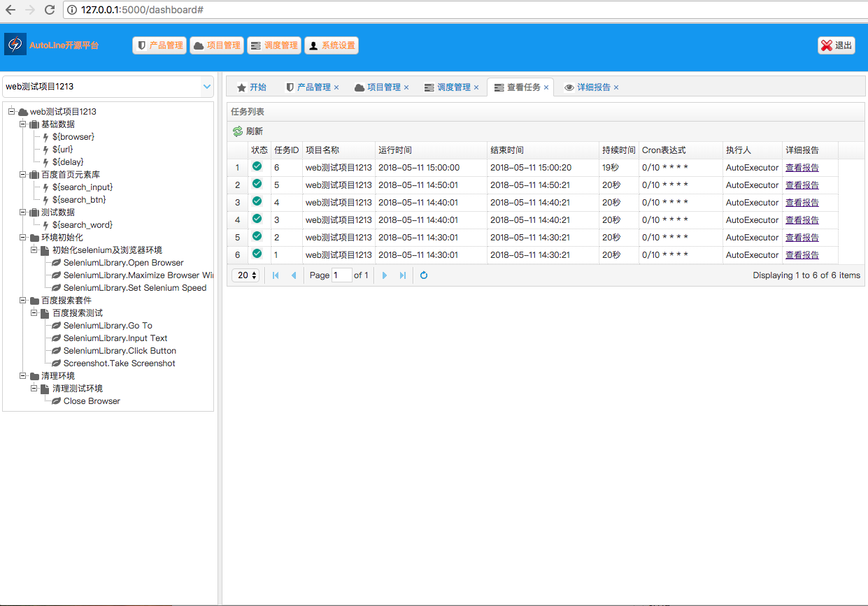
Task: Click the AutoLine lightning logo icon
Action: coord(15,44)
